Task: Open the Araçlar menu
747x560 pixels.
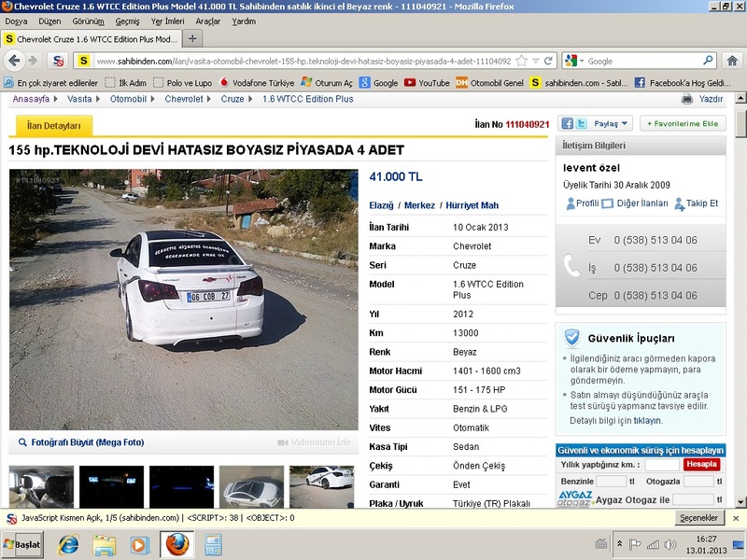Action: pyautogui.click(x=208, y=21)
